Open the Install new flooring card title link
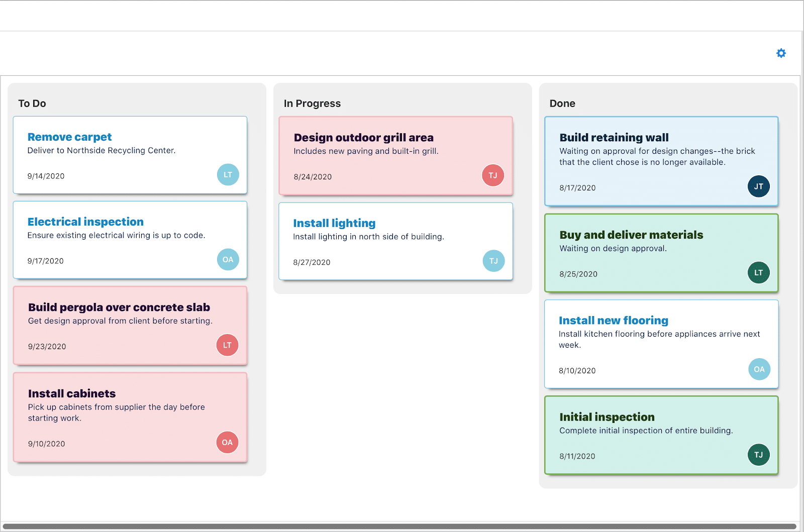Screen dimensions: 804x532 tap(613, 320)
